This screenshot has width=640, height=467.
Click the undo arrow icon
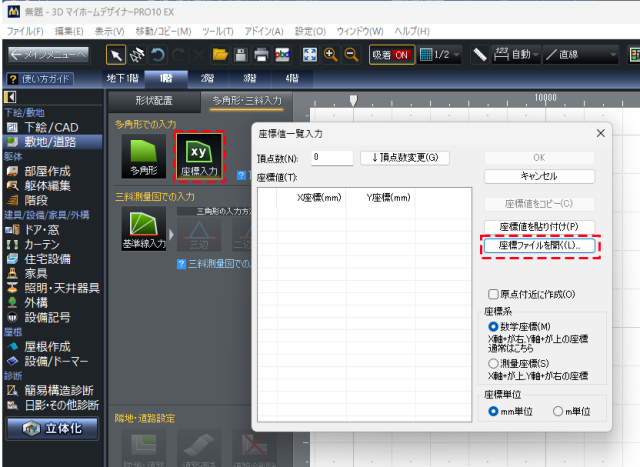tap(158, 55)
